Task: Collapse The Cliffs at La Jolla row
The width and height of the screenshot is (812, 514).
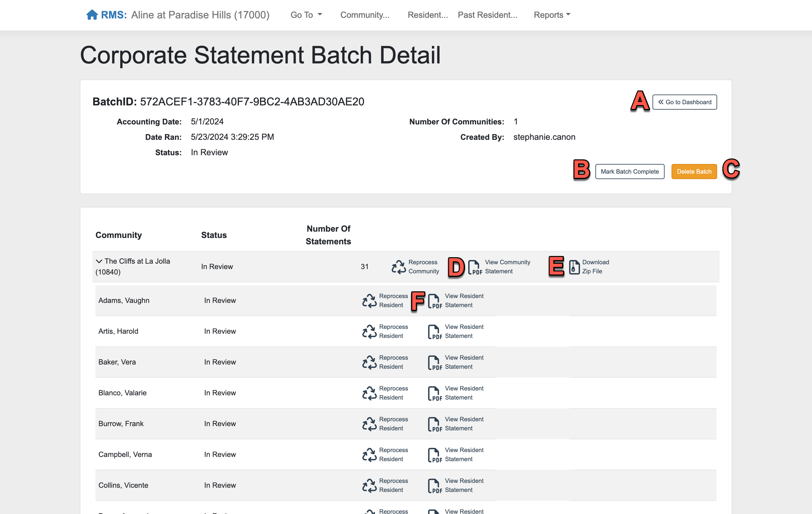Action: [x=99, y=261]
